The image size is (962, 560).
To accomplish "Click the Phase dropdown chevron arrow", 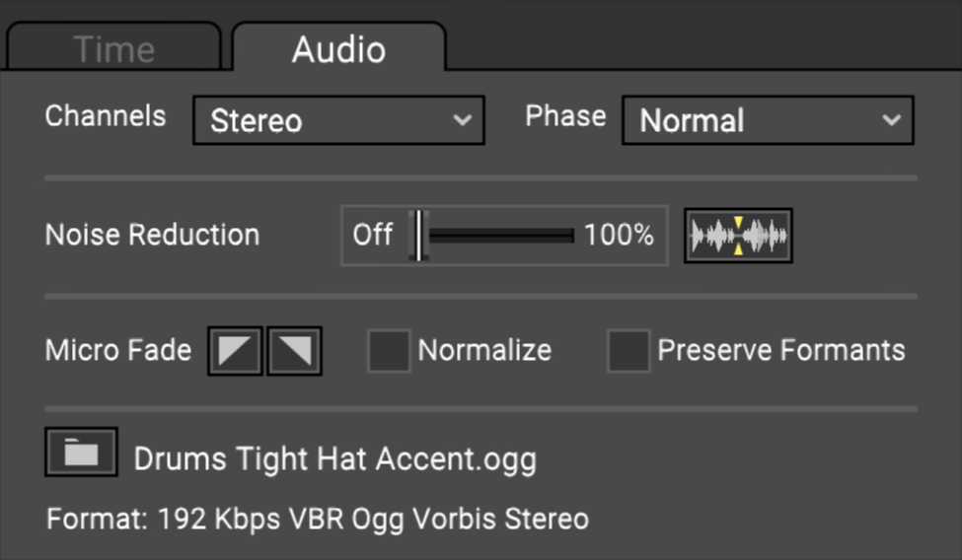I will click(891, 120).
